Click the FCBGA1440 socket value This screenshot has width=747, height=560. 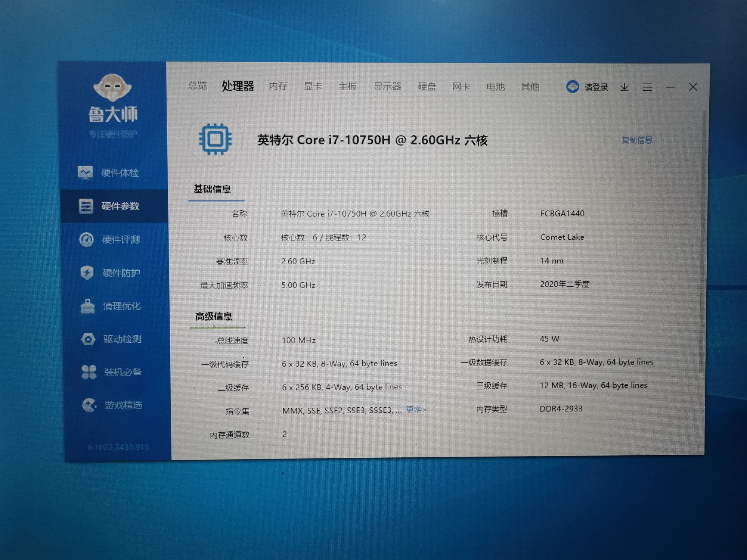point(562,214)
